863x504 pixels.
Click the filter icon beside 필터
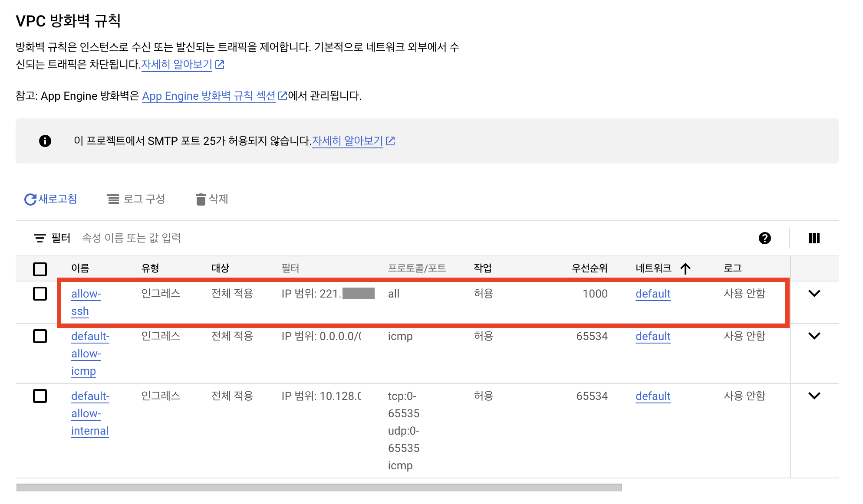[x=40, y=238]
